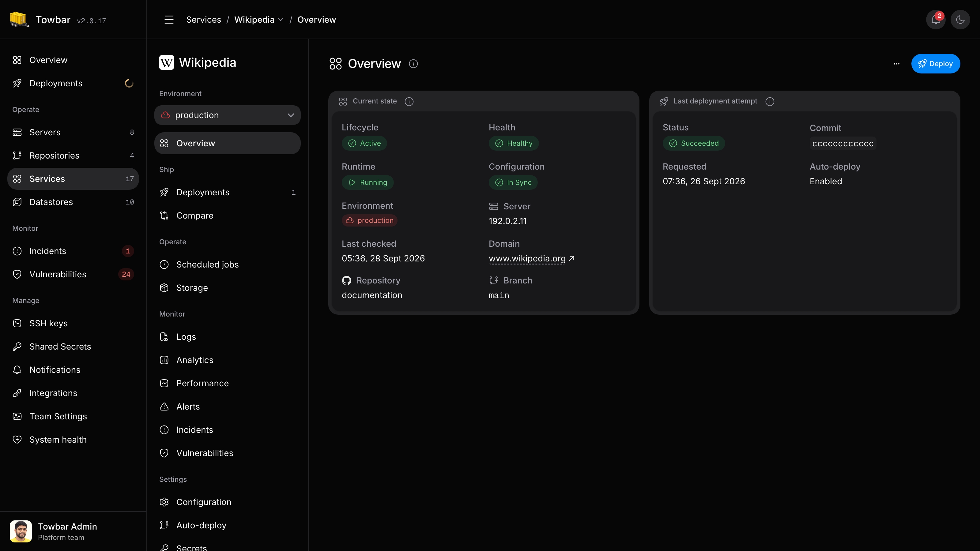The height and width of the screenshot is (551, 980).
Task: Click the Integrations plug icon
Action: (17, 393)
